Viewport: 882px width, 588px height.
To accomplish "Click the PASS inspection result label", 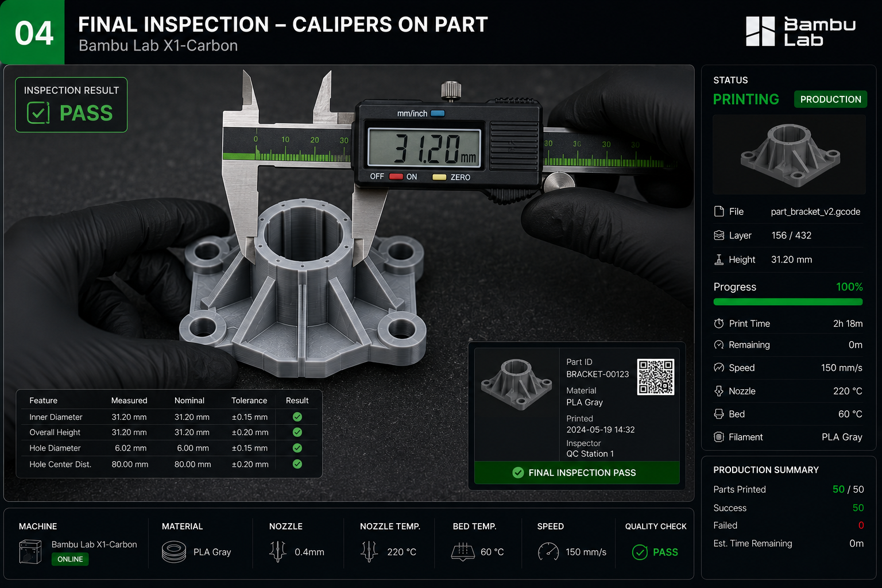I will tap(86, 113).
